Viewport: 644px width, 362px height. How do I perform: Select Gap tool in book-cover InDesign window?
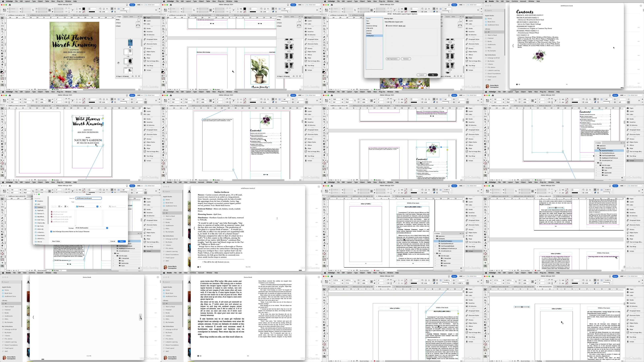pos(2,26)
